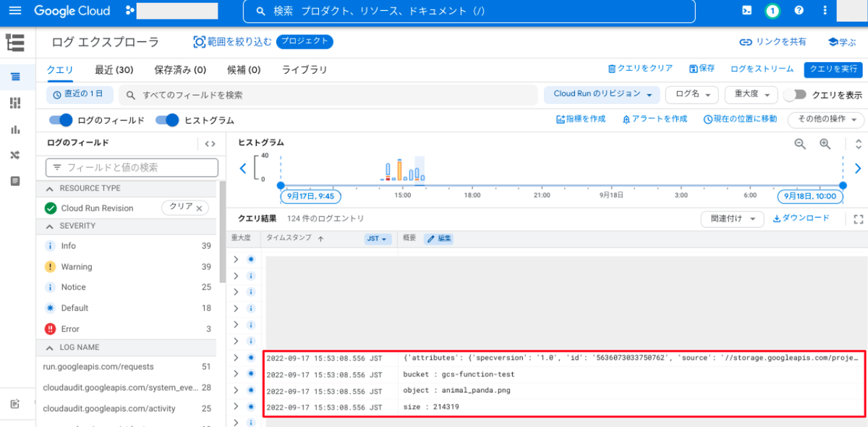Collapse the log fields panel code icon

click(x=210, y=143)
